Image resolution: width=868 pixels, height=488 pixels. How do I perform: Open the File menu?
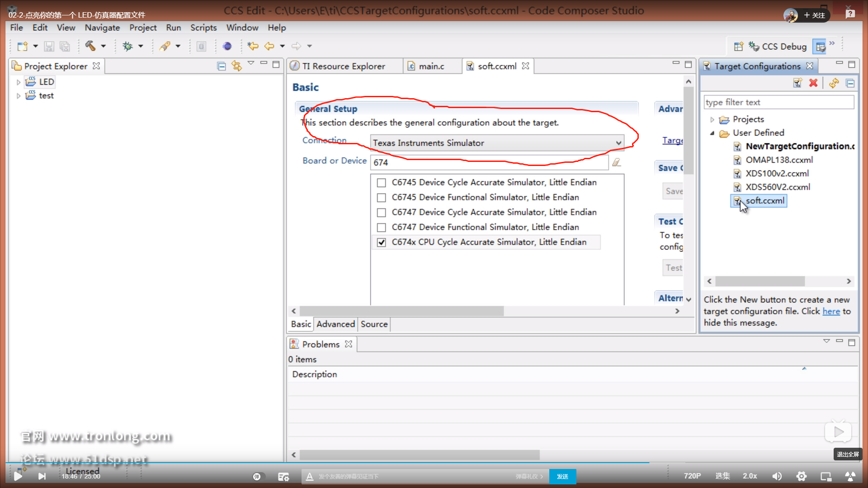[16, 28]
